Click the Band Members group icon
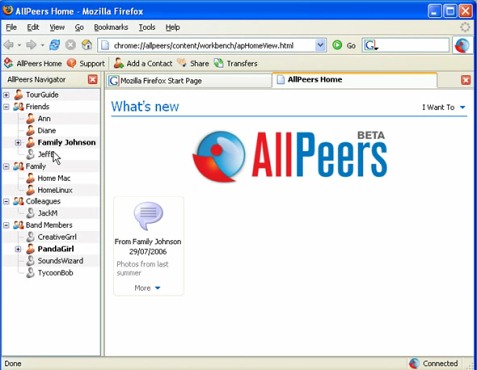The width and height of the screenshot is (477, 370). (x=18, y=225)
